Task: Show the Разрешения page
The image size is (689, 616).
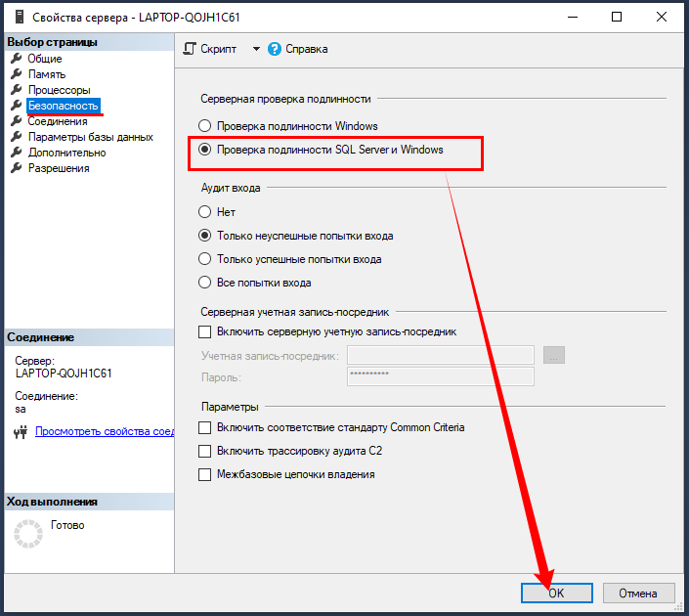Action: [x=59, y=168]
